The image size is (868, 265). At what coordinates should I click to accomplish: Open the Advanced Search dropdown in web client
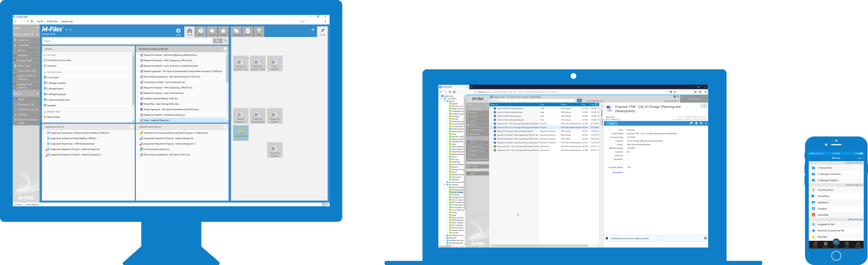click(x=671, y=101)
